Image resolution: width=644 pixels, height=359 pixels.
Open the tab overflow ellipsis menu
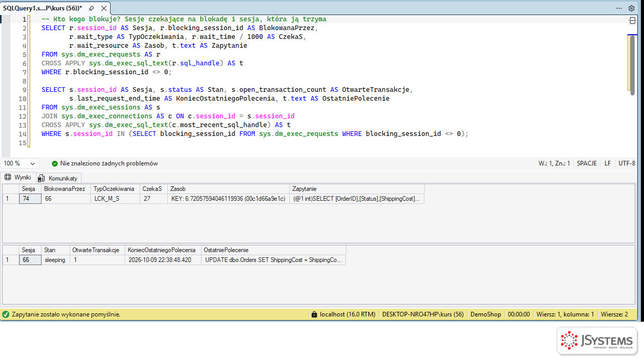[x=619, y=8]
